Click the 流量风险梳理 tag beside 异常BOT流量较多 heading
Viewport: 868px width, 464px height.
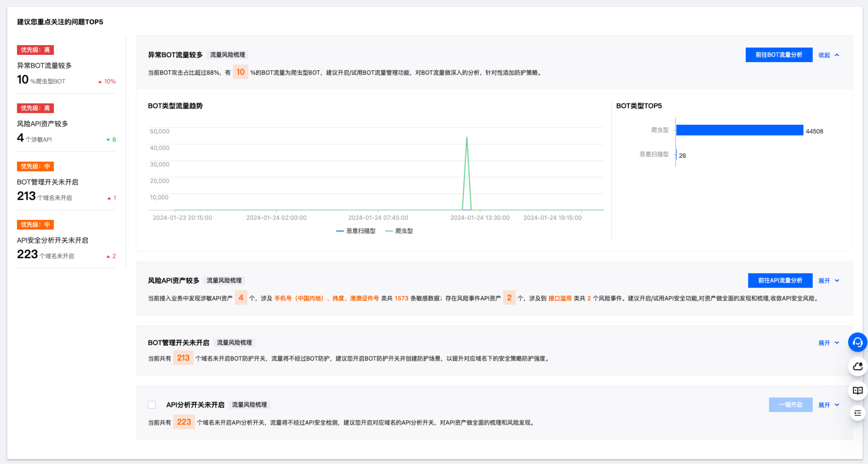click(228, 55)
